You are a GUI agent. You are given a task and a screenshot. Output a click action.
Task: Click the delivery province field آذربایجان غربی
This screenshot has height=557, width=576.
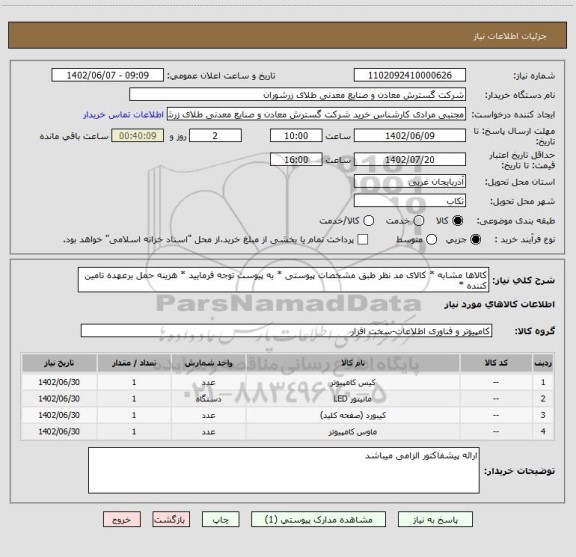[410, 182]
